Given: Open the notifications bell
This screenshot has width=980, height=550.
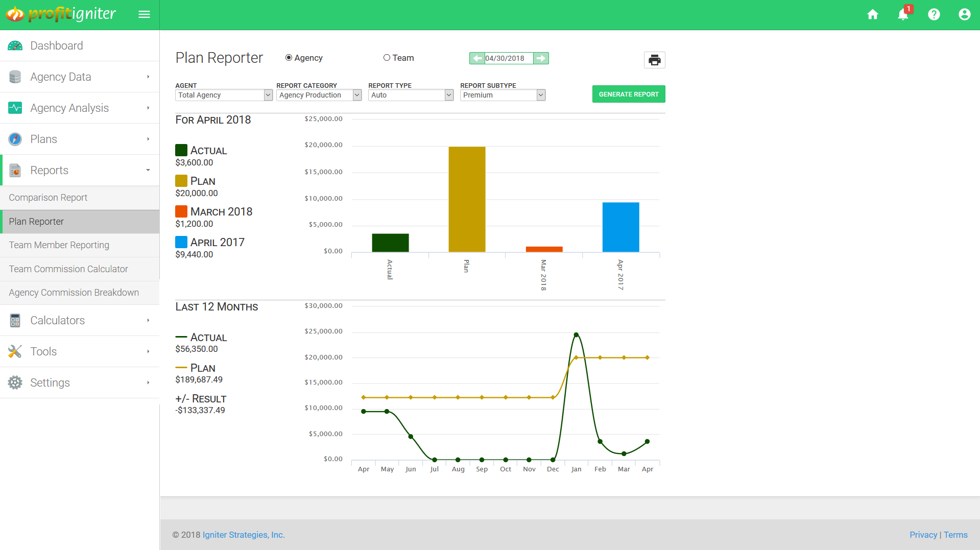Looking at the screenshot, I should click(x=903, y=14).
